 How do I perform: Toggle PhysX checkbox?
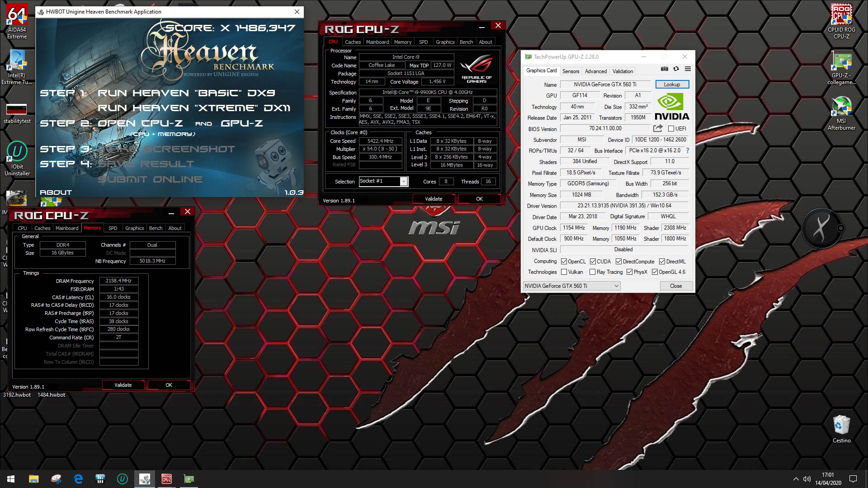coord(629,272)
